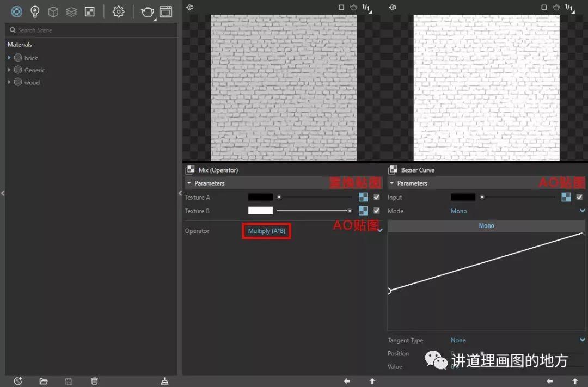Viewport: 588px width, 387px height.
Task: Click the refresh-add icon in bottom bar
Action: pos(18,381)
